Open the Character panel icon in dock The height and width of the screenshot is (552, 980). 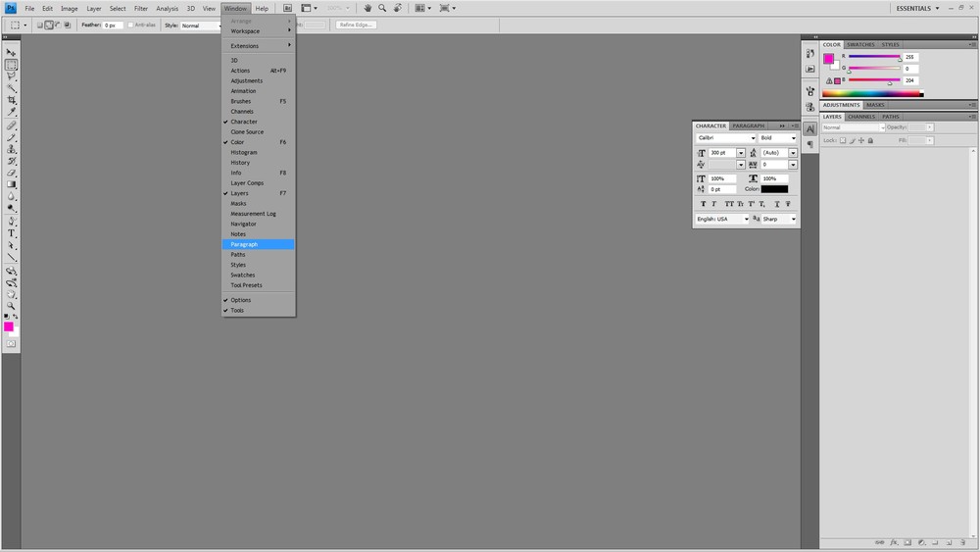point(810,128)
